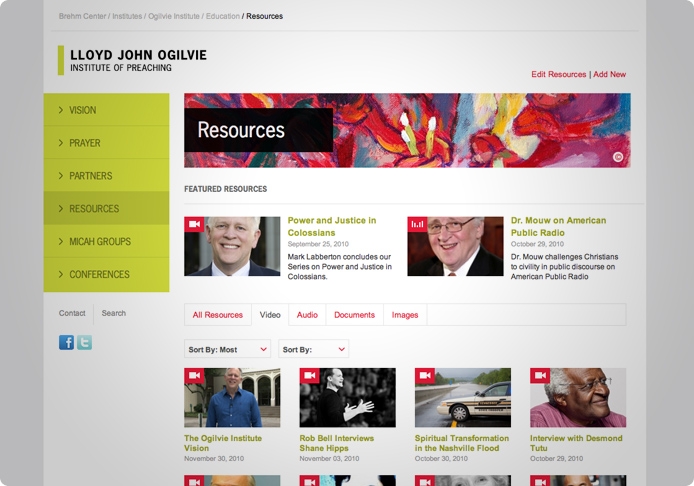694x486 pixels.
Task: Open the second 'Sort By:' dropdown
Action: [x=313, y=349]
